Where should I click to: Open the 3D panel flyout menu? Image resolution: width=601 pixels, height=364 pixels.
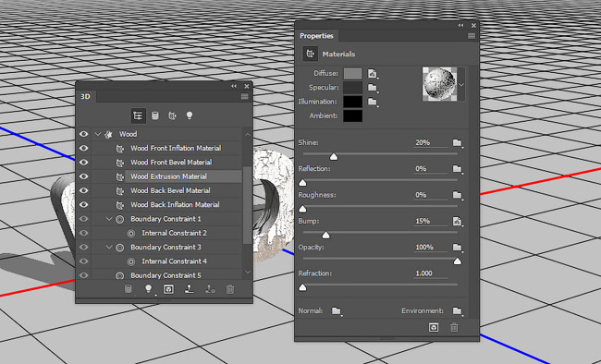click(244, 96)
